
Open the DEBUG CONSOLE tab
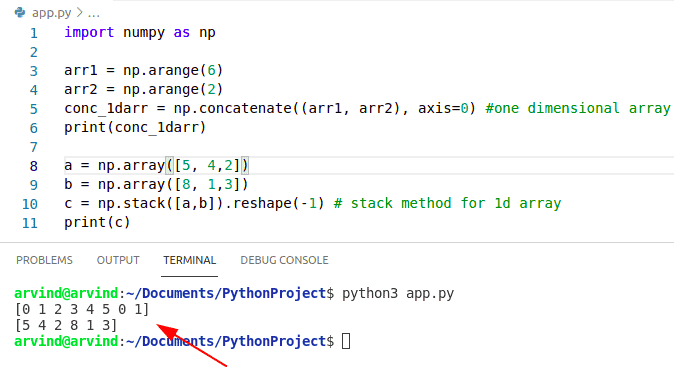pos(284,260)
